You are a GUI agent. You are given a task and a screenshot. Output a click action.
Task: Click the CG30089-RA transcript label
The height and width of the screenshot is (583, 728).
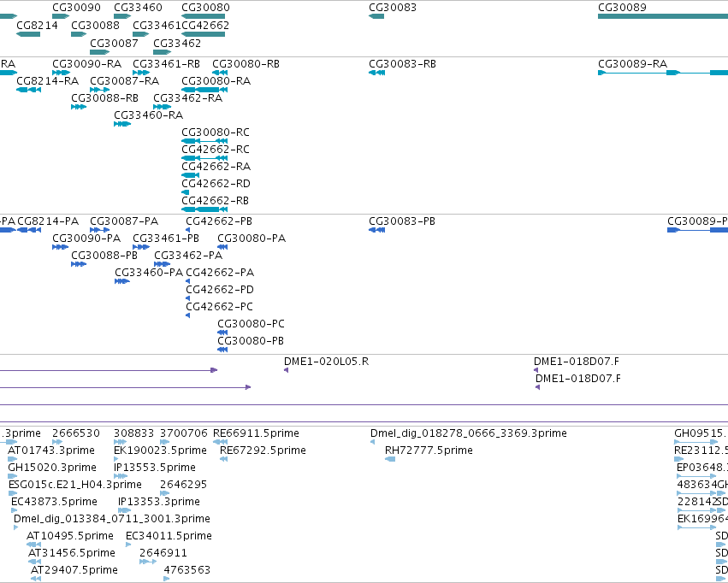click(632, 64)
